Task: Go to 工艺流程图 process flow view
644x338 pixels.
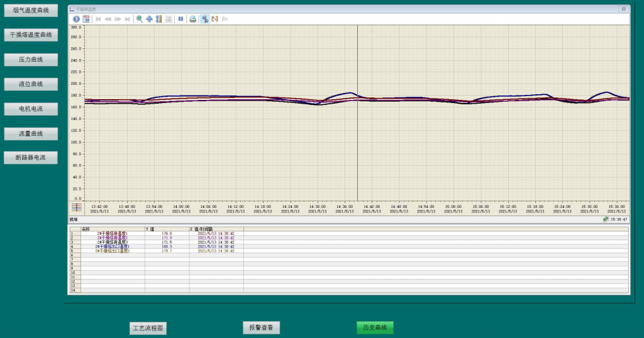Action: (148, 328)
